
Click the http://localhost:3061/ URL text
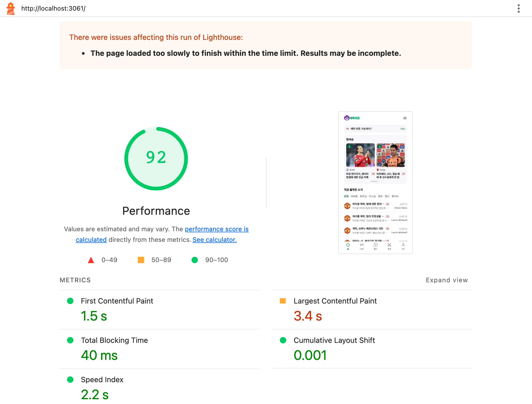(x=53, y=9)
